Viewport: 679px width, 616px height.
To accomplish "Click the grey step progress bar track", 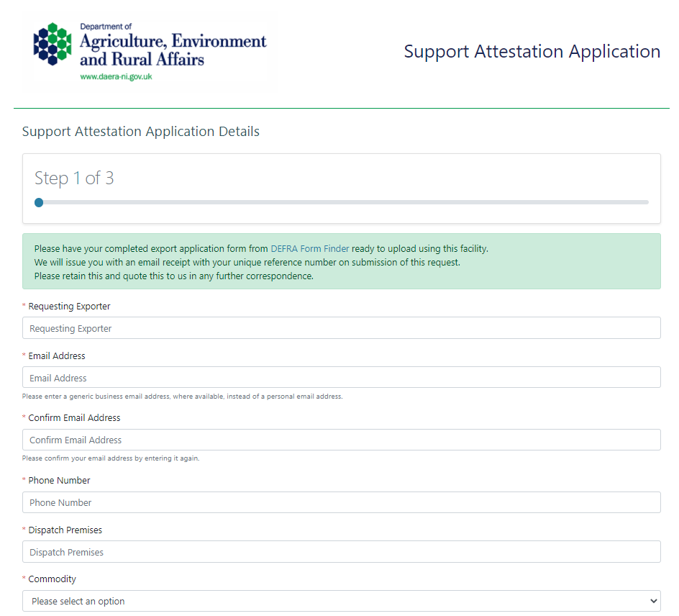I will point(345,202).
